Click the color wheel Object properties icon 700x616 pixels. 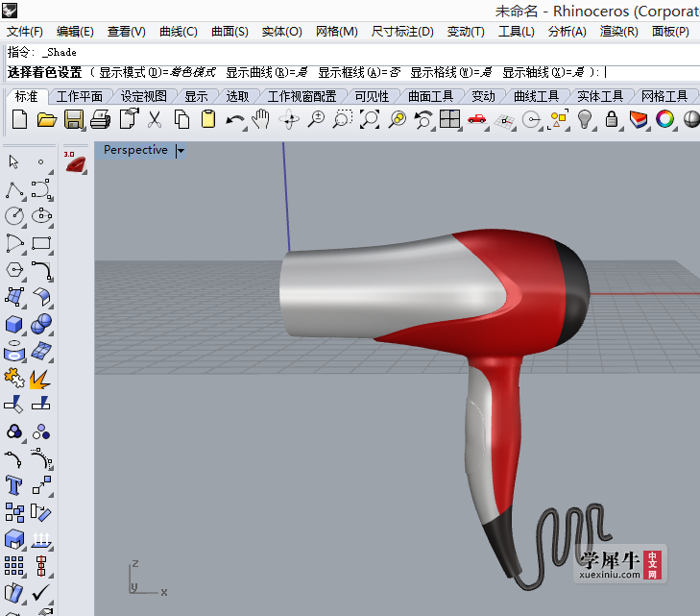(664, 119)
